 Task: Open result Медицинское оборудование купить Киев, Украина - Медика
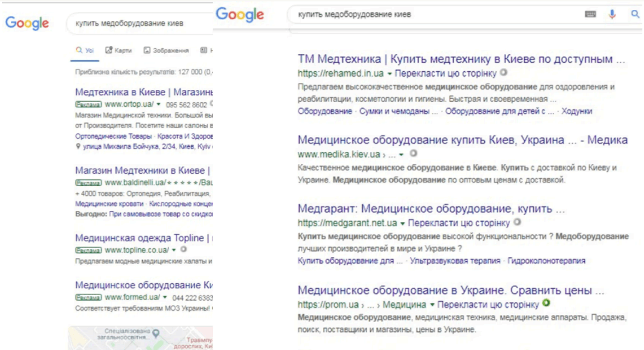point(462,140)
